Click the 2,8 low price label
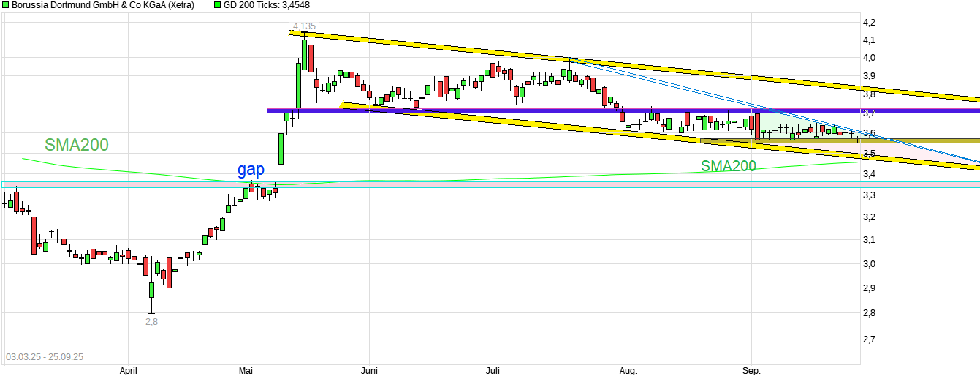The image size is (980, 379). 151,320
